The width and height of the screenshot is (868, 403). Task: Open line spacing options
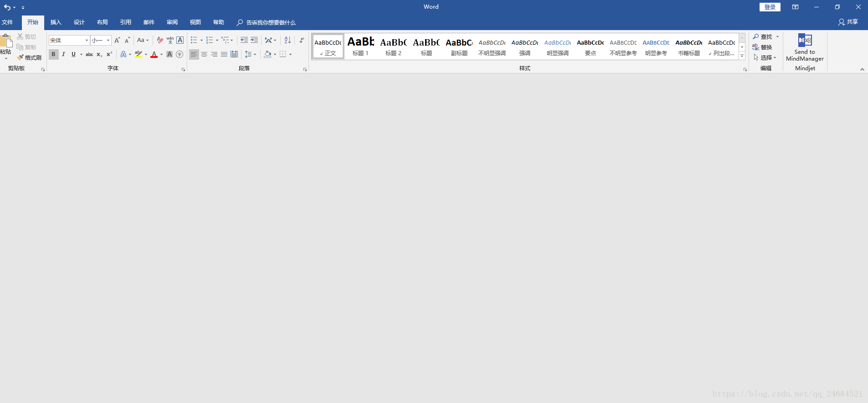point(250,54)
